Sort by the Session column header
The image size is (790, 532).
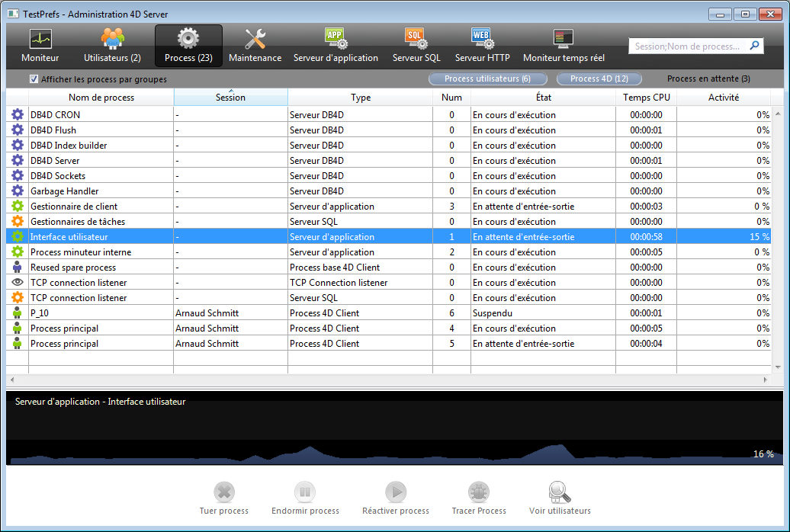pyautogui.click(x=230, y=98)
